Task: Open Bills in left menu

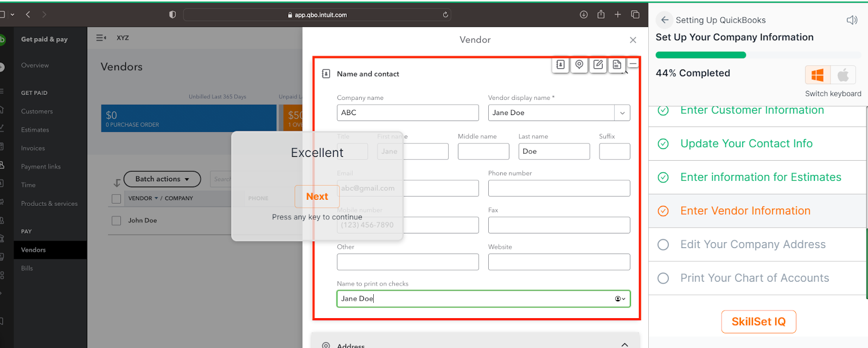Action: coord(27,268)
